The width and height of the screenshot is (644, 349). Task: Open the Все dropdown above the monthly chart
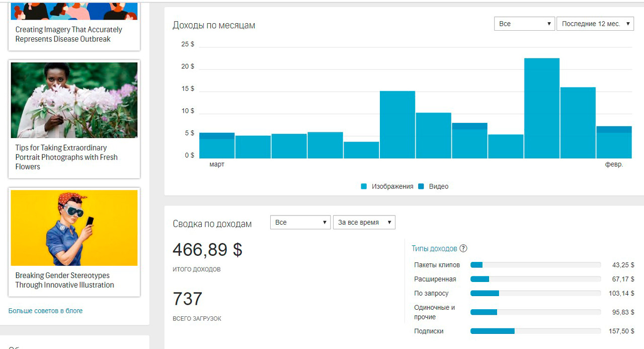pyautogui.click(x=524, y=24)
